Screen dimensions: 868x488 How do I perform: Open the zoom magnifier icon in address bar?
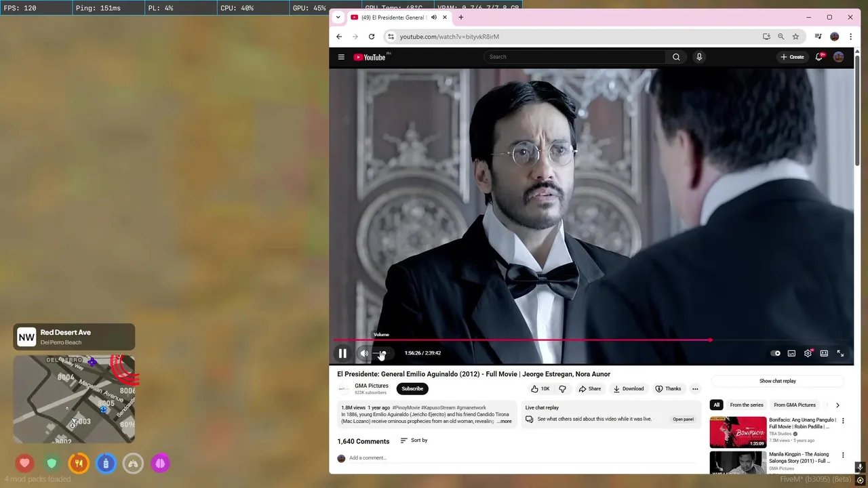[x=781, y=37]
